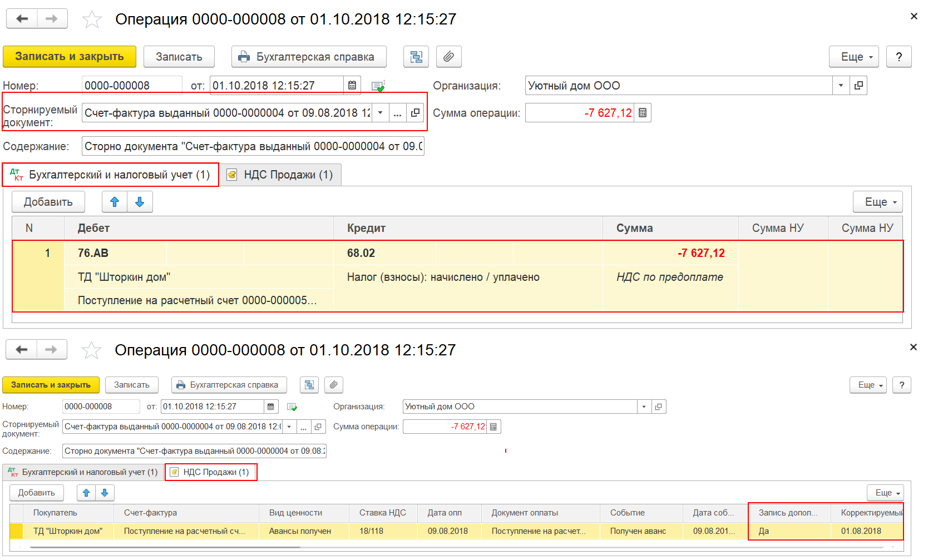Click the yellow Записать и закрыть button in the top window
The width and height of the screenshot is (928, 560).
click(70, 57)
